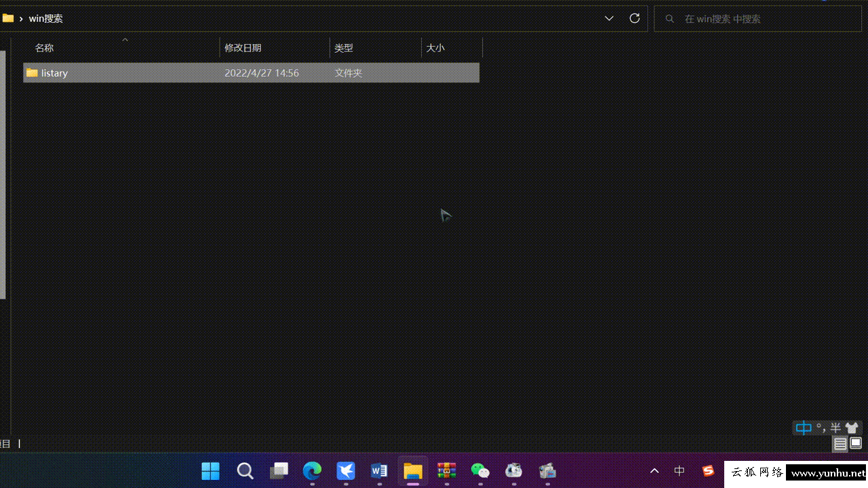Toggle the Sogou 中 Chinese/English mode

click(x=804, y=428)
